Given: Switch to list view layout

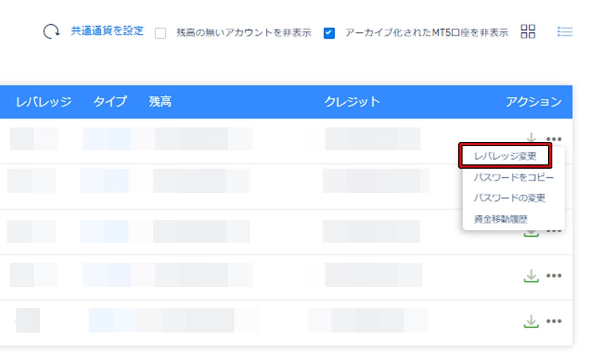Looking at the screenshot, I should (565, 32).
